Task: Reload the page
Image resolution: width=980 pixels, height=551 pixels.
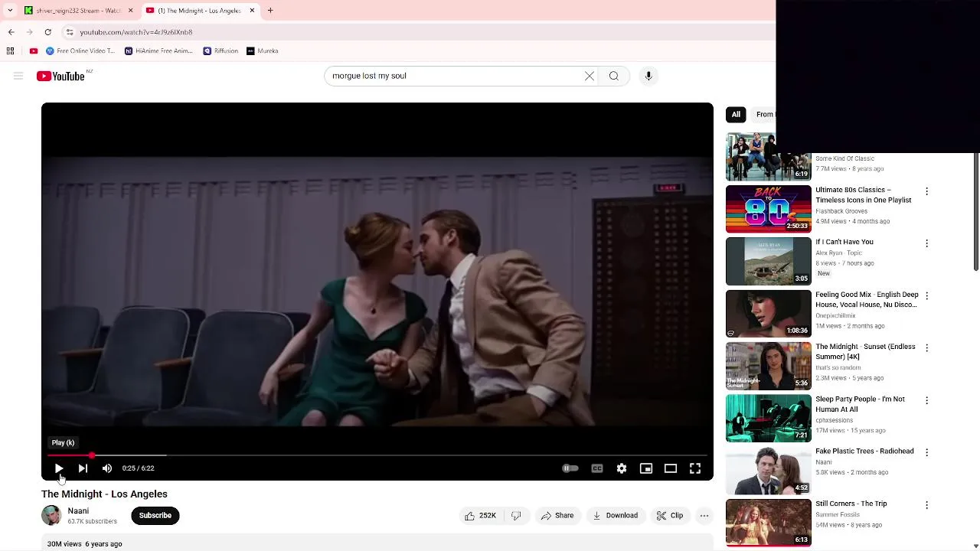Action: (48, 32)
